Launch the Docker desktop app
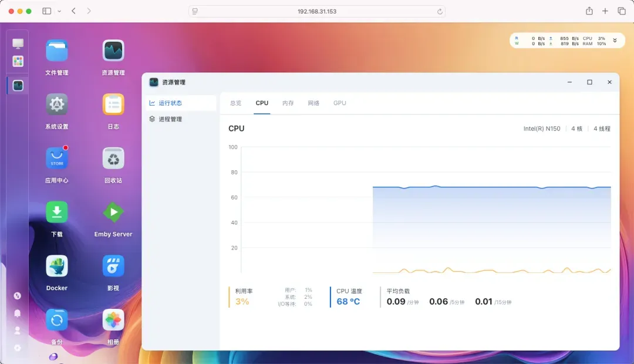 pyautogui.click(x=57, y=266)
